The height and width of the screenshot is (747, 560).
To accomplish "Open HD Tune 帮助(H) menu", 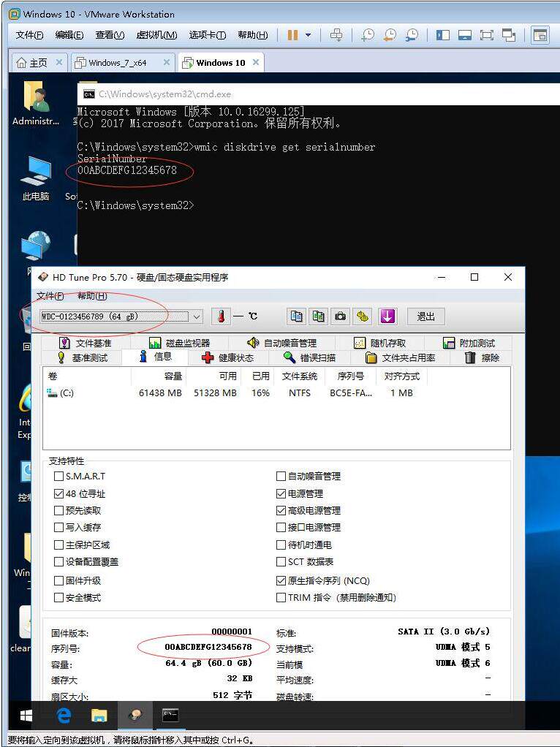I will [x=92, y=296].
